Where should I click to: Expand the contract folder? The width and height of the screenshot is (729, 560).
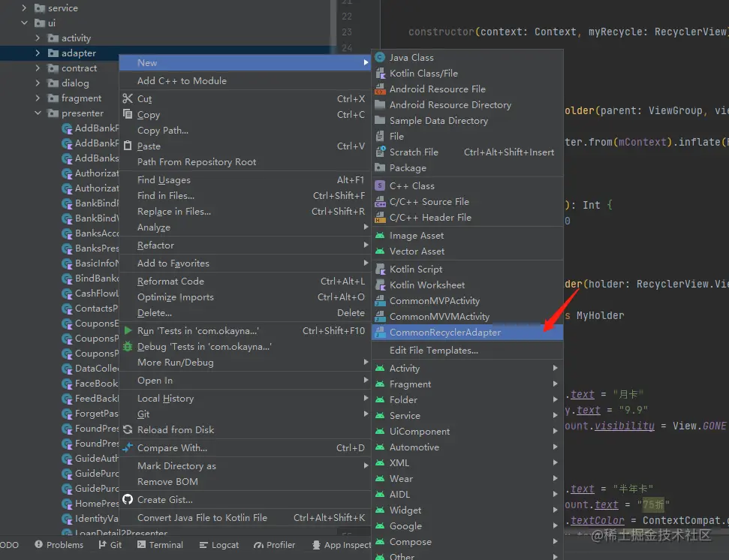click(38, 68)
